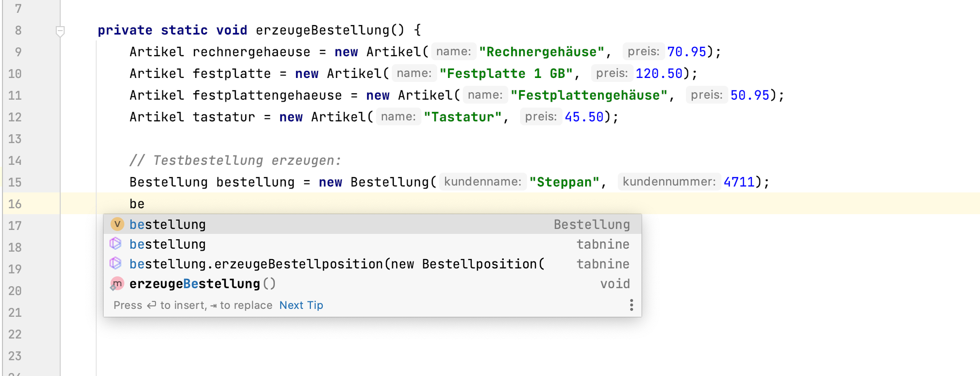Screen dimensions: 980x376
Task: Click the variable icon beside the Bestellung-typed suggestion
Action: [x=117, y=225]
